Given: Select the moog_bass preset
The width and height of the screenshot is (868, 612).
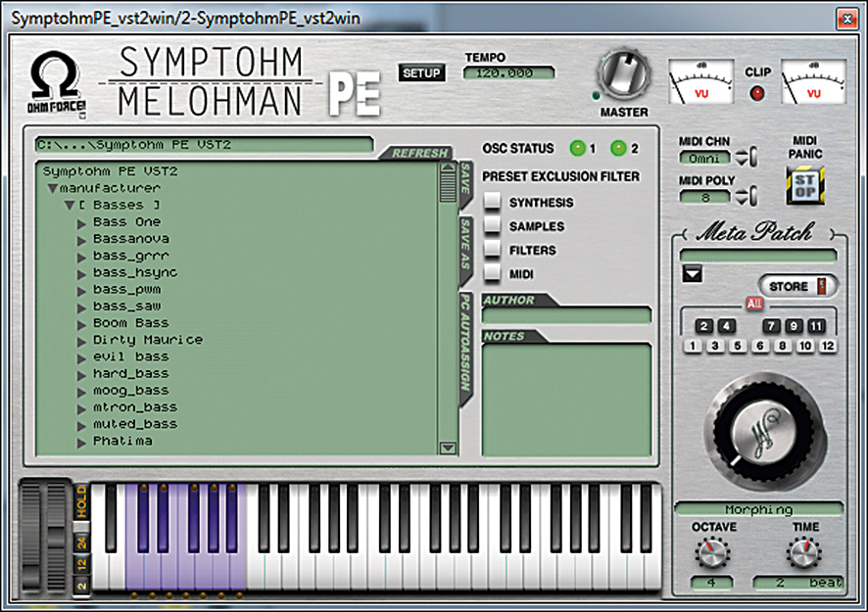Looking at the screenshot, I should (130, 390).
